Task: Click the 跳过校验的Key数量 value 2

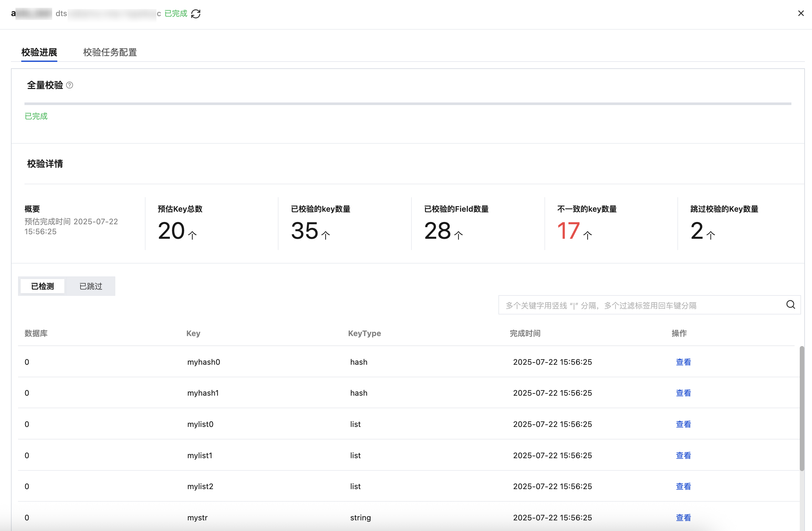Action: coord(696,231)
